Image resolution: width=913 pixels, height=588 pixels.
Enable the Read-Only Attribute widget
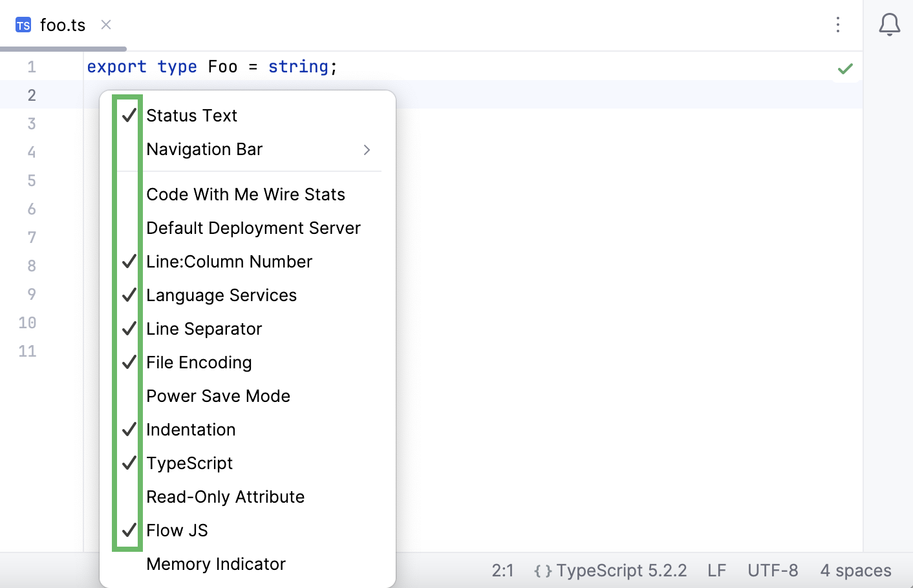pos(226,496)
